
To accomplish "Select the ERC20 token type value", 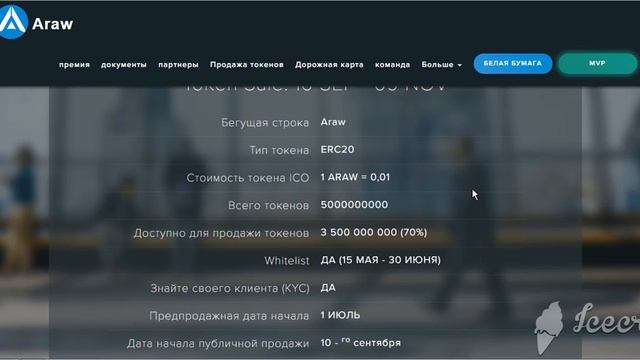I will (337, 149).
